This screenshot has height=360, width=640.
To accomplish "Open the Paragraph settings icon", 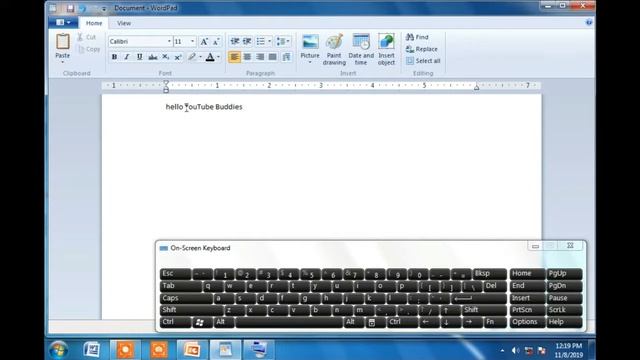I will click(286, 57).
